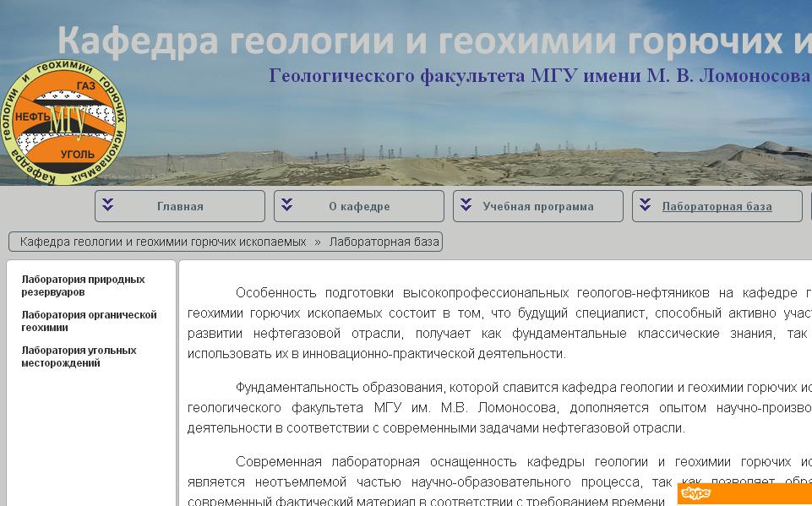Image resolution: width=812 pixels, height=506 pixels.
Task: Click the partially visible menu button at far right
Action: click(809, 206)
